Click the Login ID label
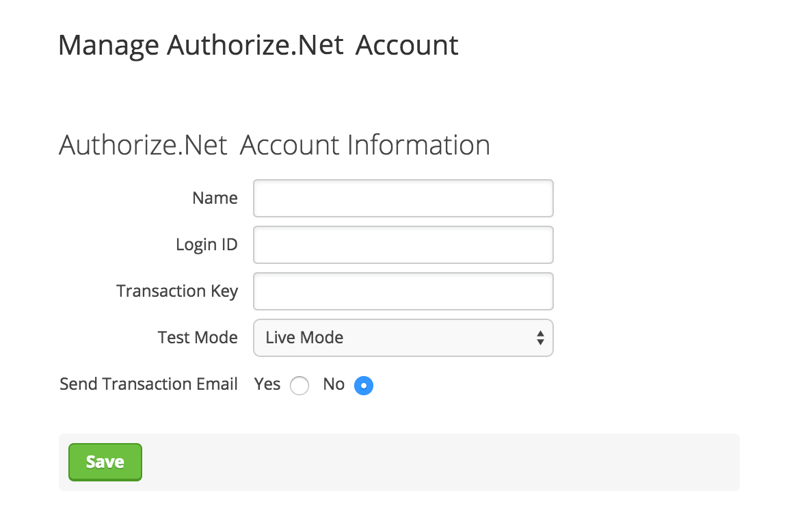This screenshot has height=532, width=800. 206,244
